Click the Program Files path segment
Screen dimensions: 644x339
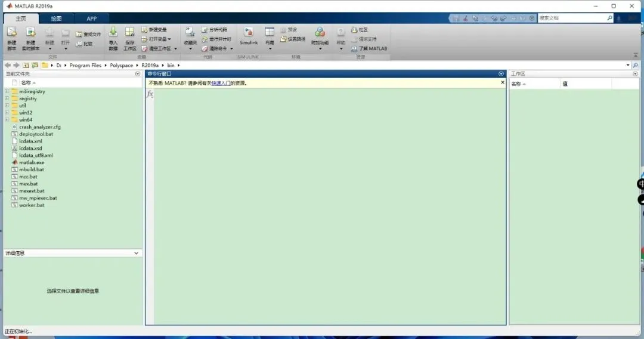coord(85,65)
